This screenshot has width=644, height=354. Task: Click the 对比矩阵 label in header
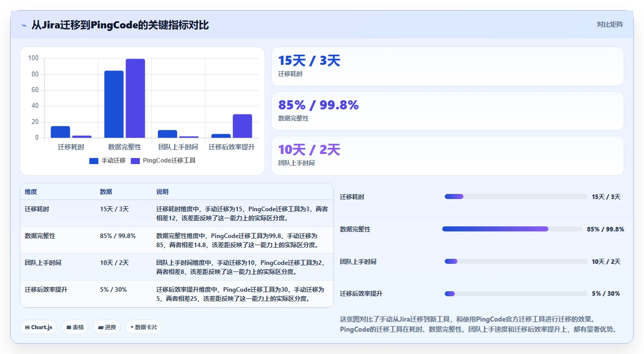click(610, 24)
